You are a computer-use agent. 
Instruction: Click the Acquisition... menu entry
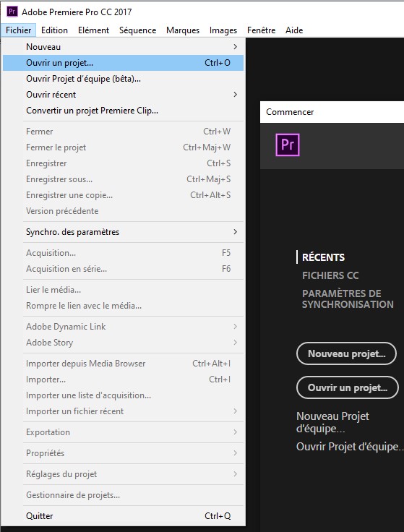click(123, 253)
